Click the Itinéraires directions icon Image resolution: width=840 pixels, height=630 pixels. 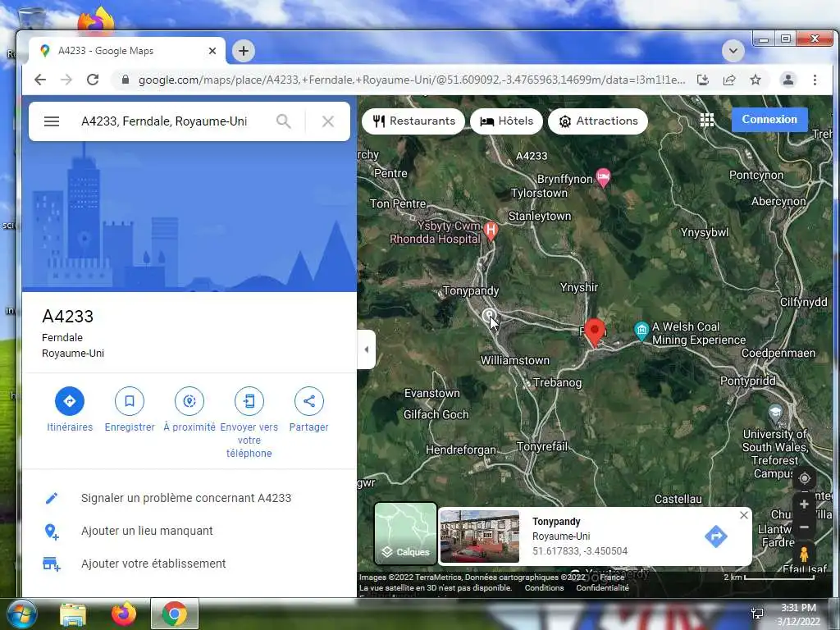[70, 400]
